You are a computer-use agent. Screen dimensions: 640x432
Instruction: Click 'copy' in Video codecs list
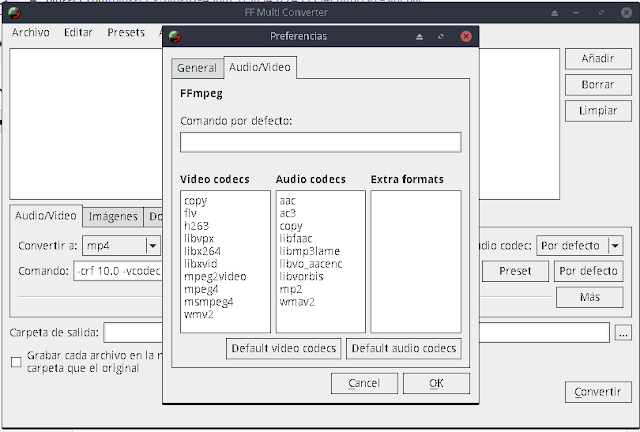tap(196, 201)
